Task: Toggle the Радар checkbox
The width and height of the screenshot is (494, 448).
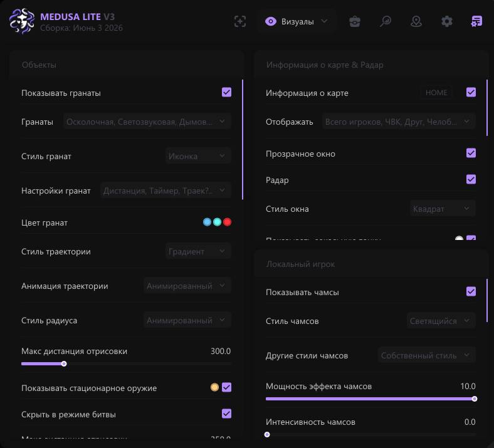Action: click(x=471, y=179)
